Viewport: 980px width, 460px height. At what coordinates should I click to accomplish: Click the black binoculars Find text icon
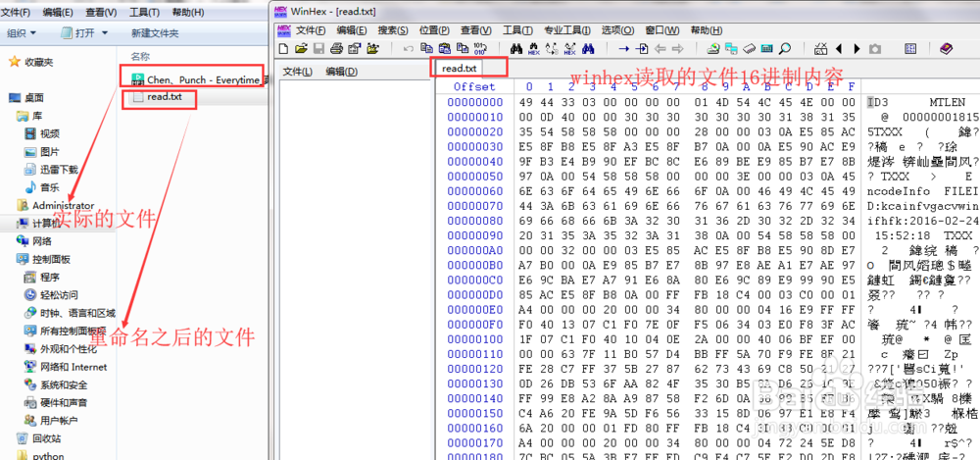(x=516, y=48)
